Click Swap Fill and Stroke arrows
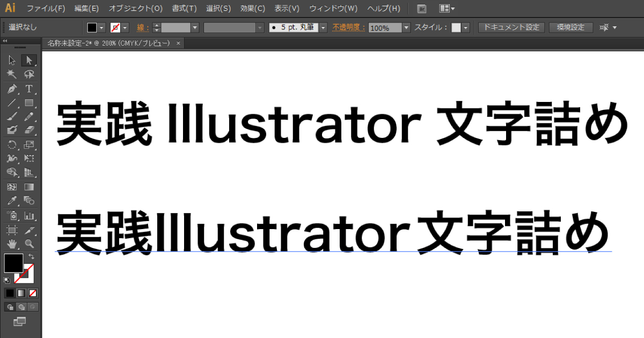 [x=31, y=256]
